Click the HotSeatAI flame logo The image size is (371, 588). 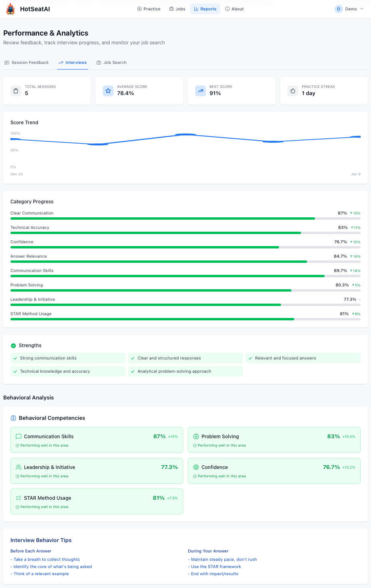pos(10,9)
